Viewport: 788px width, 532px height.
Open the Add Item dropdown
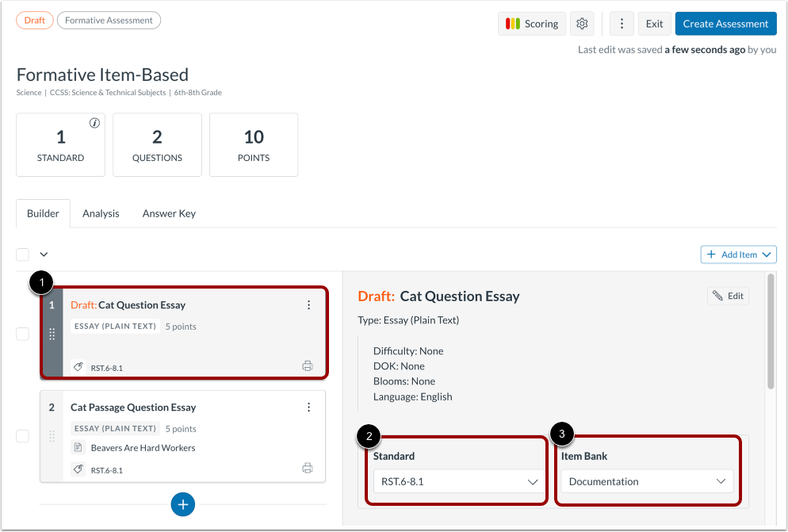click(x=738, y=255)
